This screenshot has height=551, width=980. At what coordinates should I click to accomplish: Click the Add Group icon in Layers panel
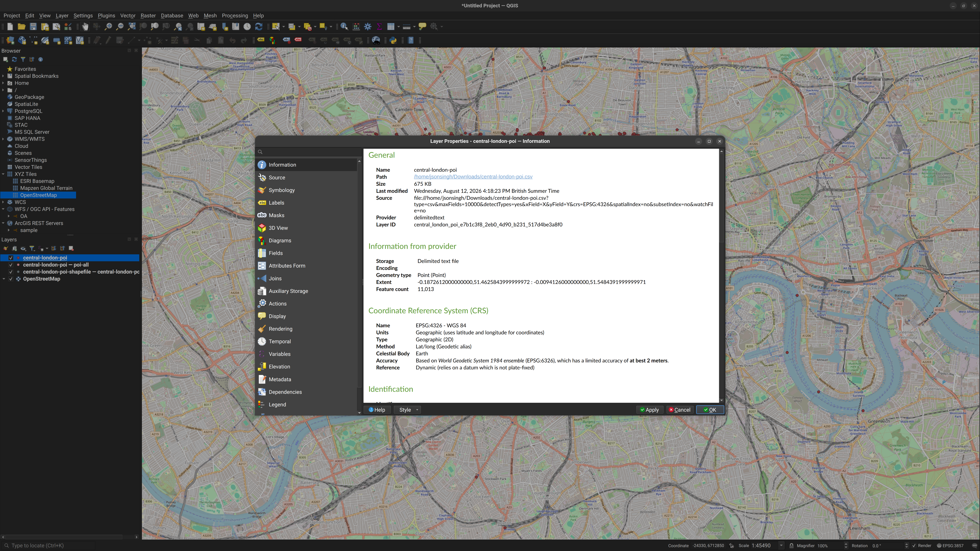[x=14, y=249]
